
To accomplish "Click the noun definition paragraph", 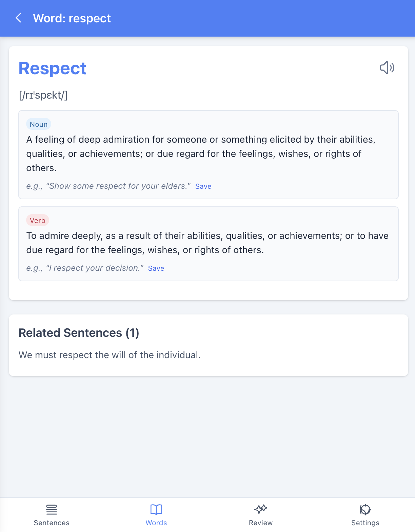I will (x=201, y=154).
